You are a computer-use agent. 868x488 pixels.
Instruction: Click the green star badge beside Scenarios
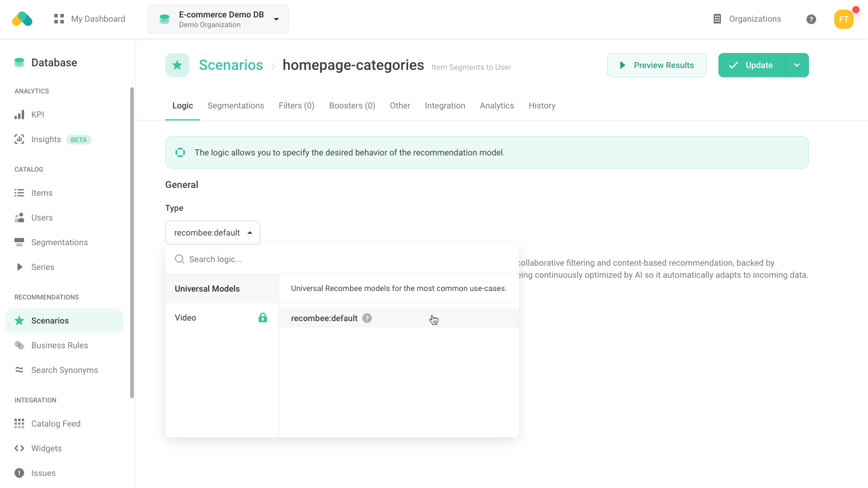177,65
